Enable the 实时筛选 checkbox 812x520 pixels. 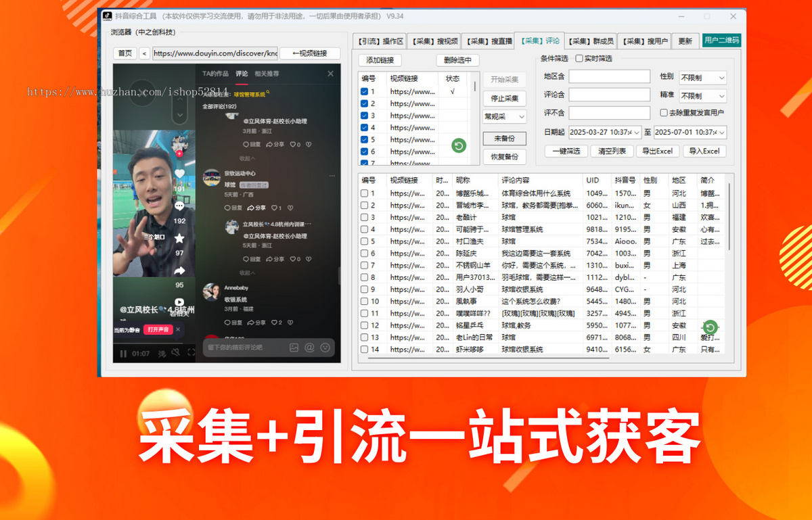(579, 59)
